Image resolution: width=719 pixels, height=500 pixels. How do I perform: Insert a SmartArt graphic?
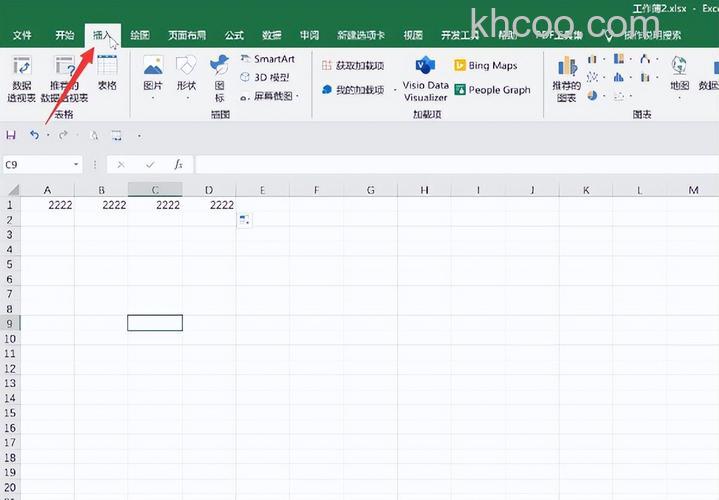268,59
